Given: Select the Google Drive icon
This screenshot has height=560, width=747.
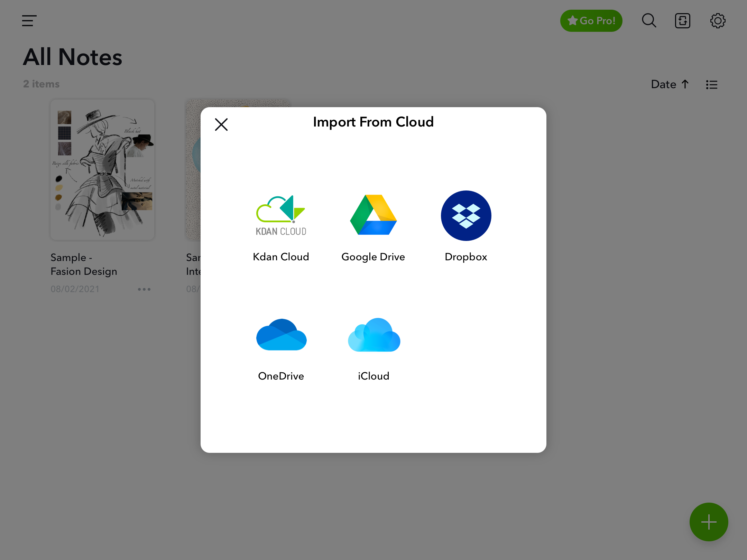Looking at the screenshot, I should click(x=373, y=215).
